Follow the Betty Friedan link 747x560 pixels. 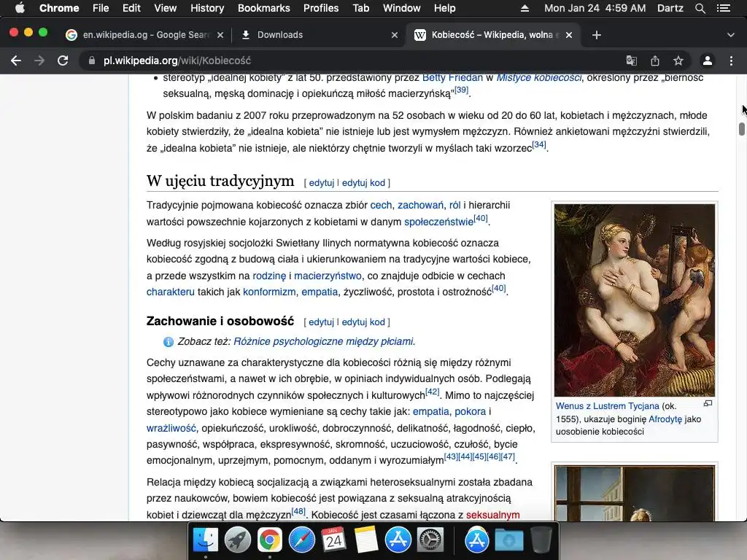[x=452, y=77]
